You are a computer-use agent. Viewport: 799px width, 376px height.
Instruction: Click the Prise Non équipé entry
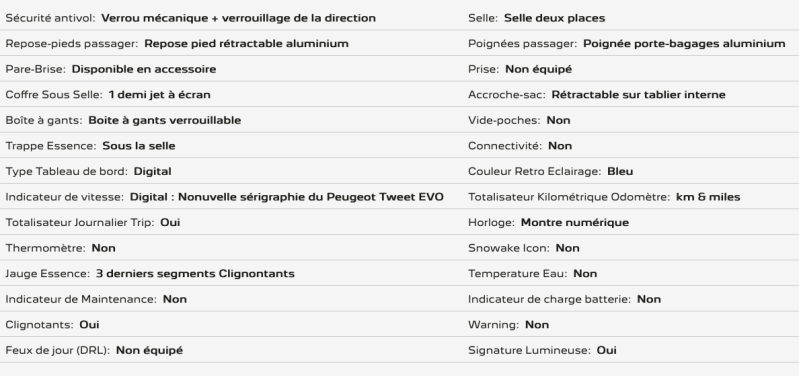click(520, 69)
